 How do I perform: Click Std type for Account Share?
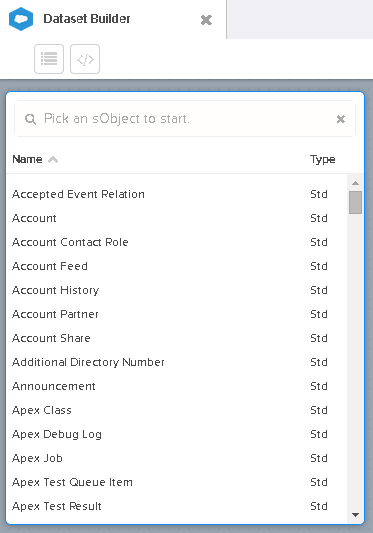(x=319, y=338)
